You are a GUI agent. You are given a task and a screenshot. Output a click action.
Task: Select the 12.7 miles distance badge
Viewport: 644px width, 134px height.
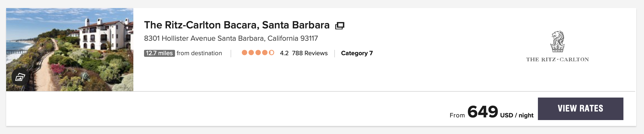pos(159,53)
